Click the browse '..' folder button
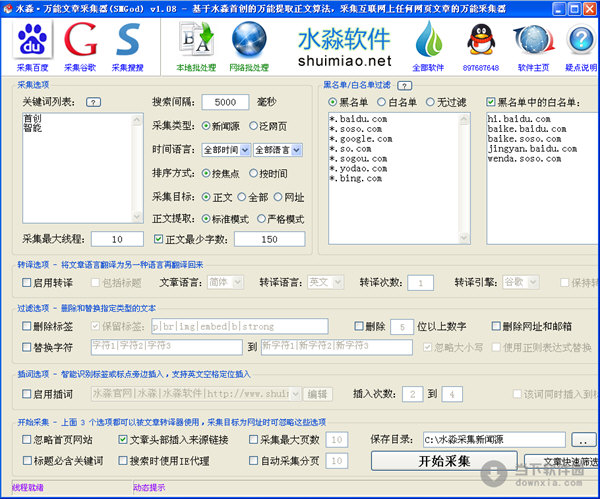 583,440
